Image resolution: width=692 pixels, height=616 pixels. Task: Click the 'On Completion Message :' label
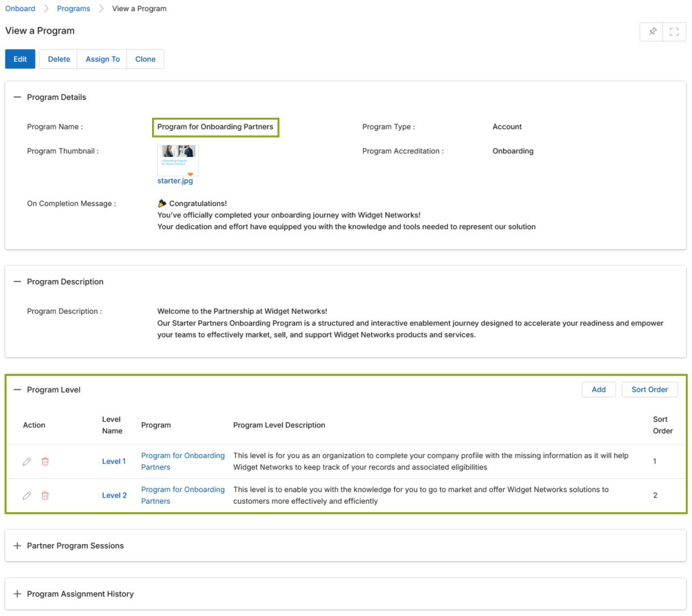tap(71, 204)
